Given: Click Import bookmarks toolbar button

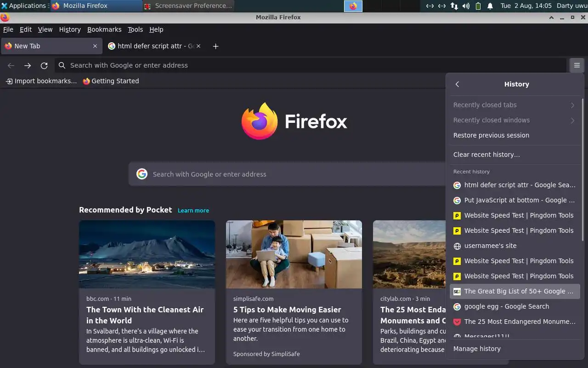Looking at the screenshot, I should 41,81.
